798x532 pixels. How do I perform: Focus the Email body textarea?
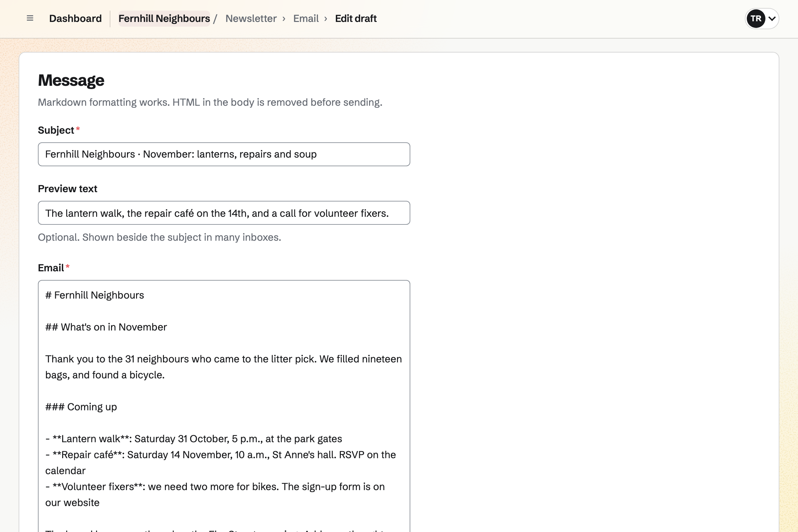point(224,406)
